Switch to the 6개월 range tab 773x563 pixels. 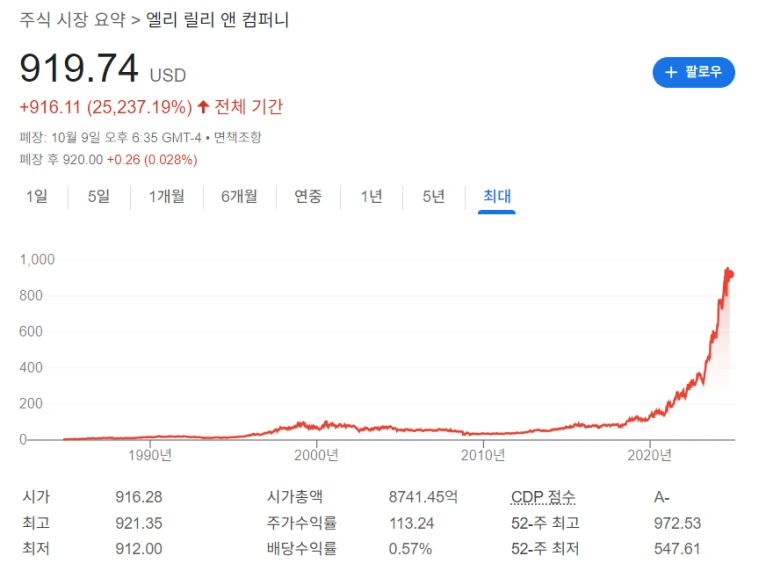[239, 196]
